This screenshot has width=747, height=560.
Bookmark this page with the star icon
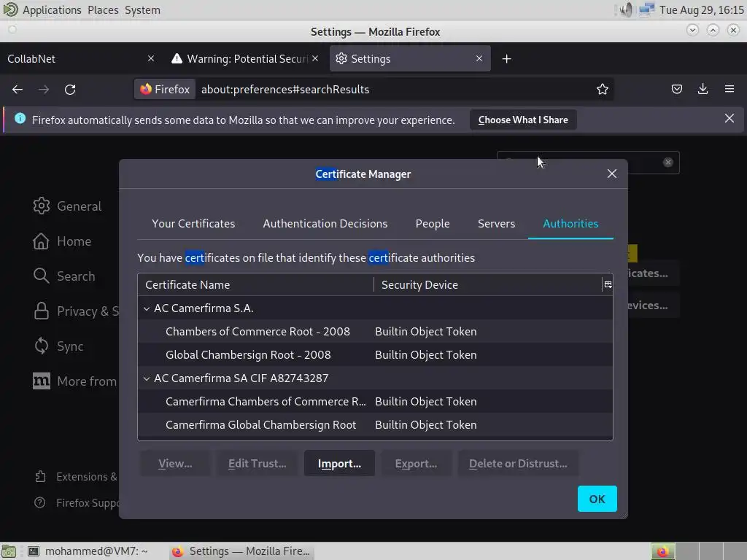tap(602, 90)
